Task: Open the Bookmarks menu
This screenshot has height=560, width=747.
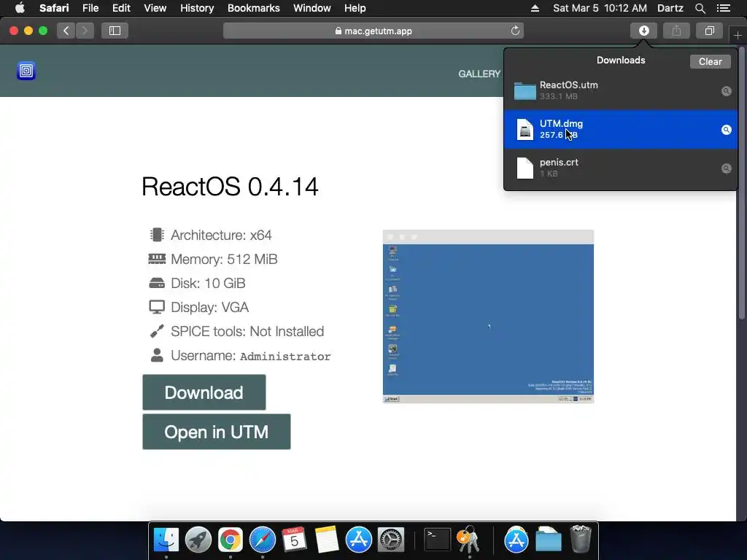Action: tap(253, 8)
